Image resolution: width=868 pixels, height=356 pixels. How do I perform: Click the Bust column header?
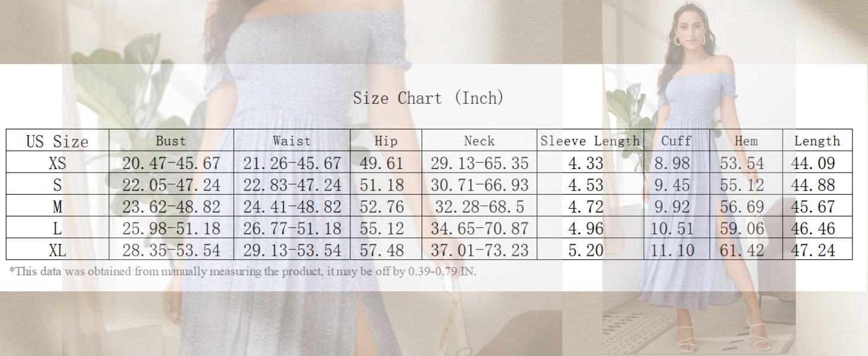tap(171, 141)
